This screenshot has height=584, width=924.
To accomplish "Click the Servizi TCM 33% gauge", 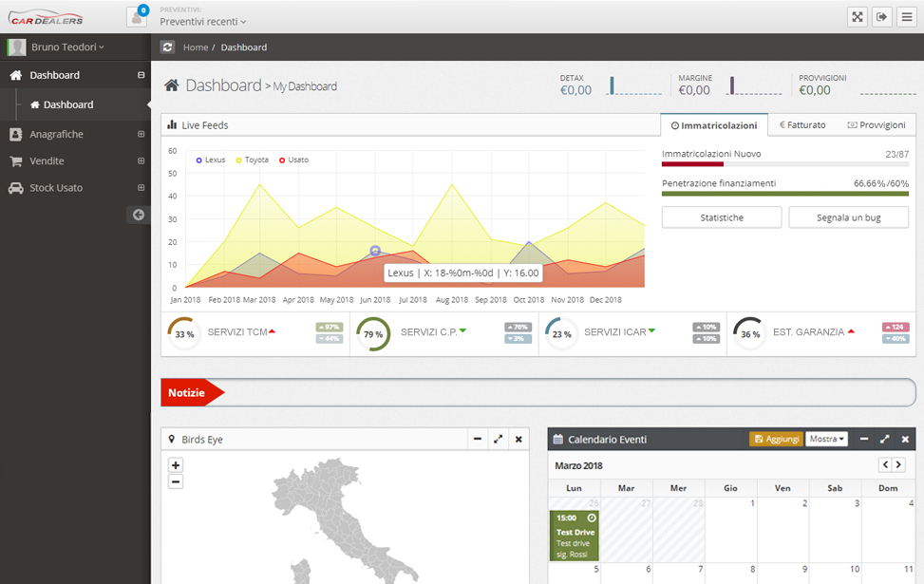I will pos(184,334).
